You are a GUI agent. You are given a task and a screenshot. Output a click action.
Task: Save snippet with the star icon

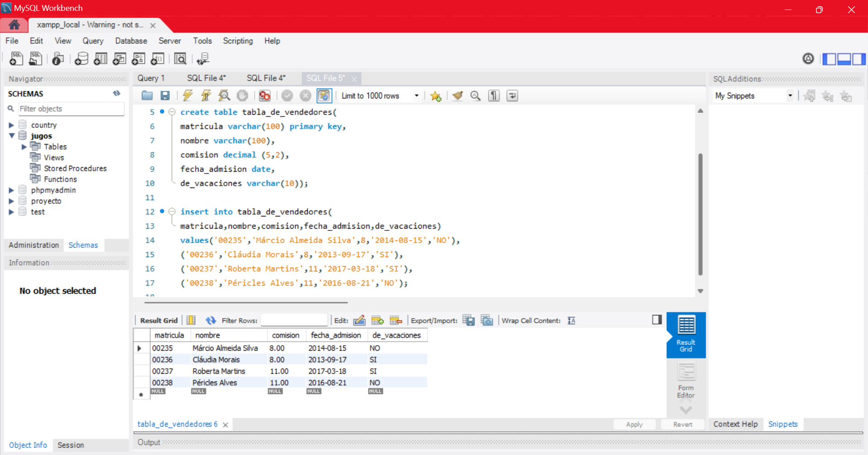tap(436, 96)
